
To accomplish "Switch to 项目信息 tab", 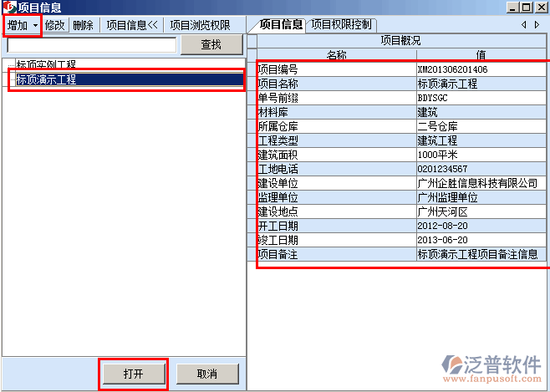I will (x=281, y=24).
